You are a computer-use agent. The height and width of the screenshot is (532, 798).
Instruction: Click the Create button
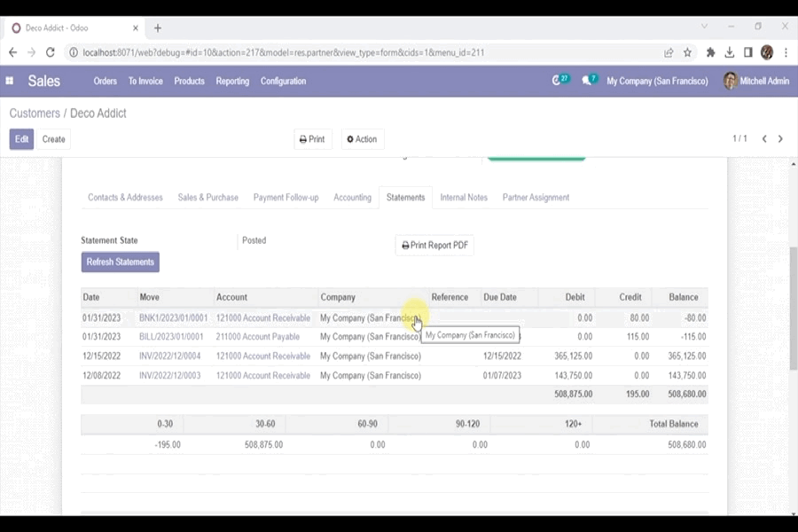pos(53,139)
